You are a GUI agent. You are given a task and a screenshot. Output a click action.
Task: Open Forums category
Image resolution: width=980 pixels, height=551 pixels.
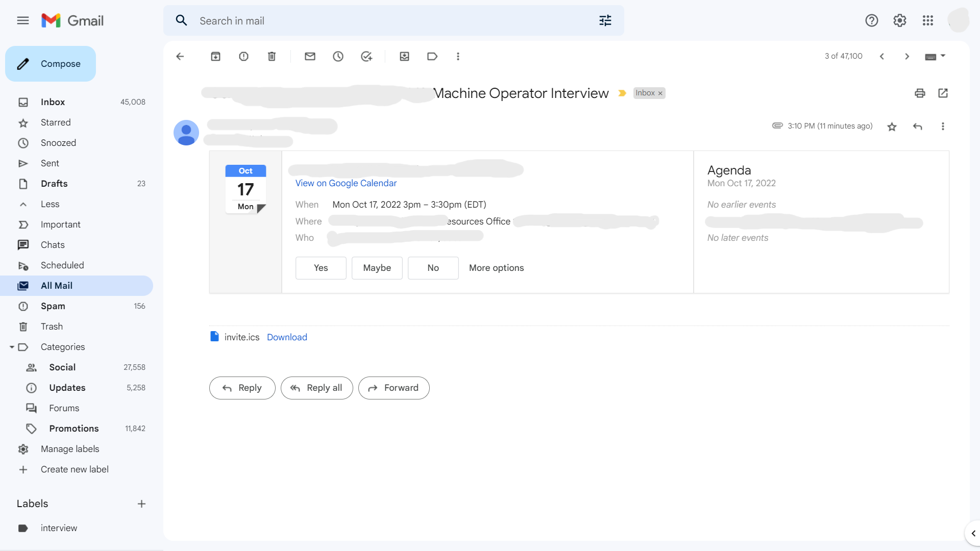click(77, 408)
